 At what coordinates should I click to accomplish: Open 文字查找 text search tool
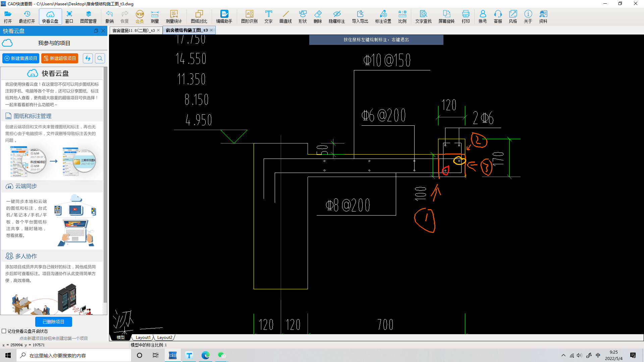(423, 16)
